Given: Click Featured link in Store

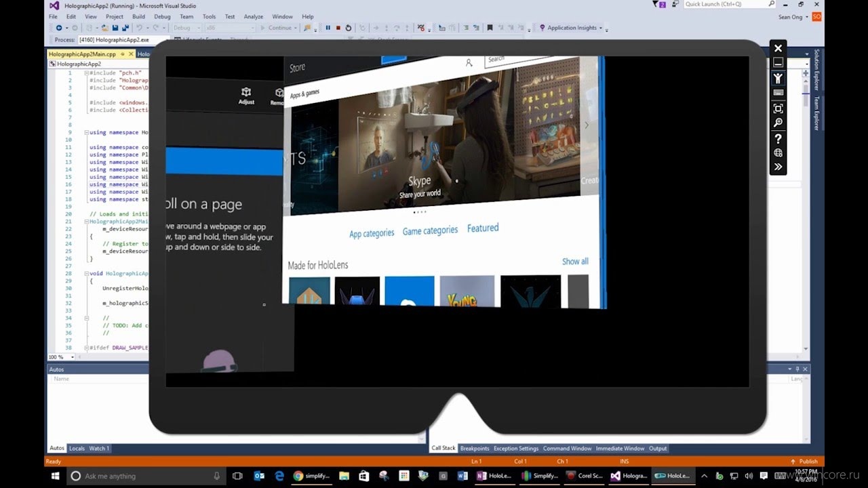Looking at the screenshot, I should pos(483,228).
